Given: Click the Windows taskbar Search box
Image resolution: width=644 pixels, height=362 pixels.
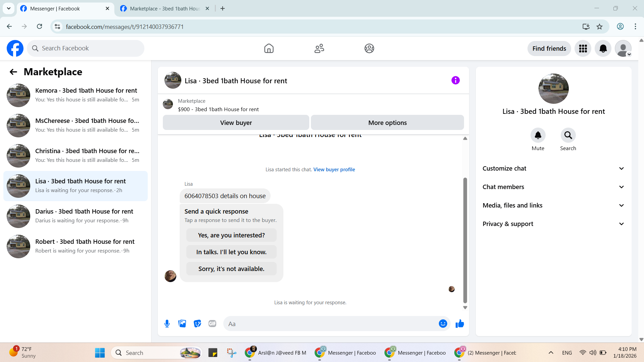Looking at the screenshot, I should 156,353.
